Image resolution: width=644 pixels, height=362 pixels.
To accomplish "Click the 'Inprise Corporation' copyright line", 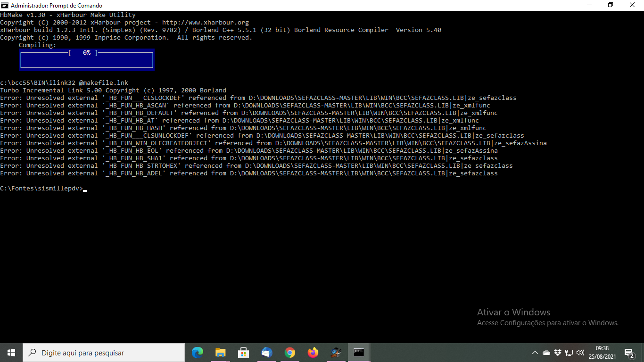I will click(126, 38).
